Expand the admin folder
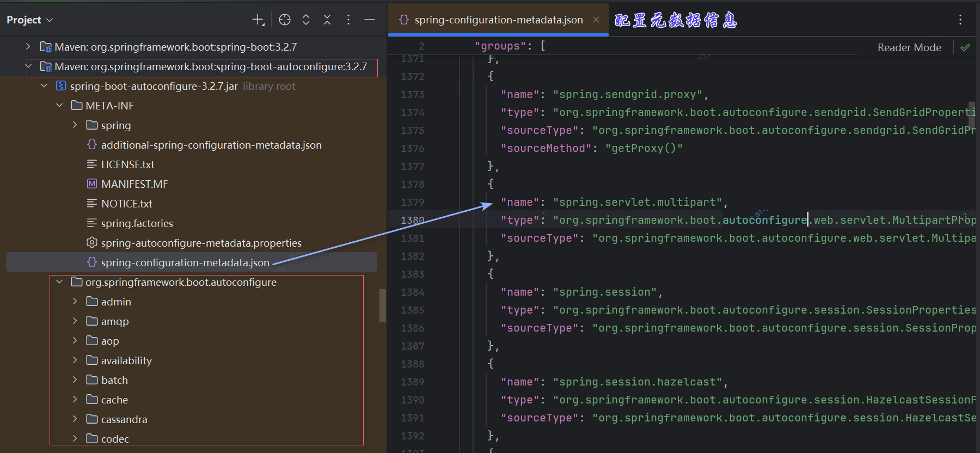The height and width of the screenshot is (453, 980). [75, 302]
